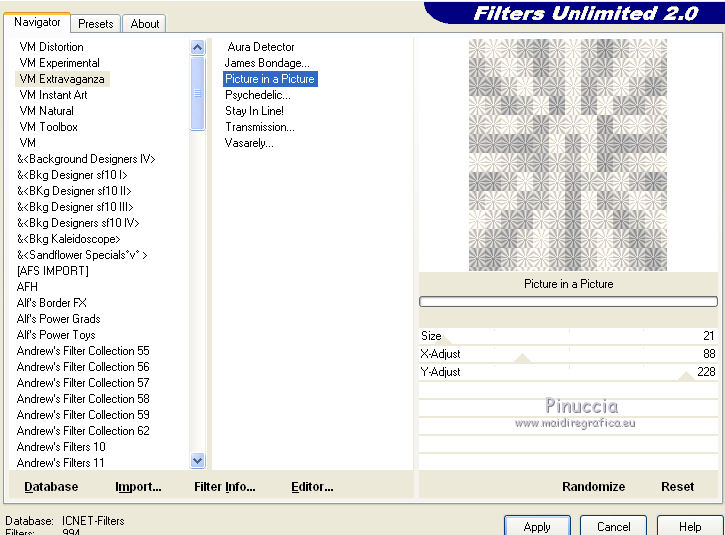Select VM Experimental category
This screenshot has width=725, height=535.
tap(59, 63)
